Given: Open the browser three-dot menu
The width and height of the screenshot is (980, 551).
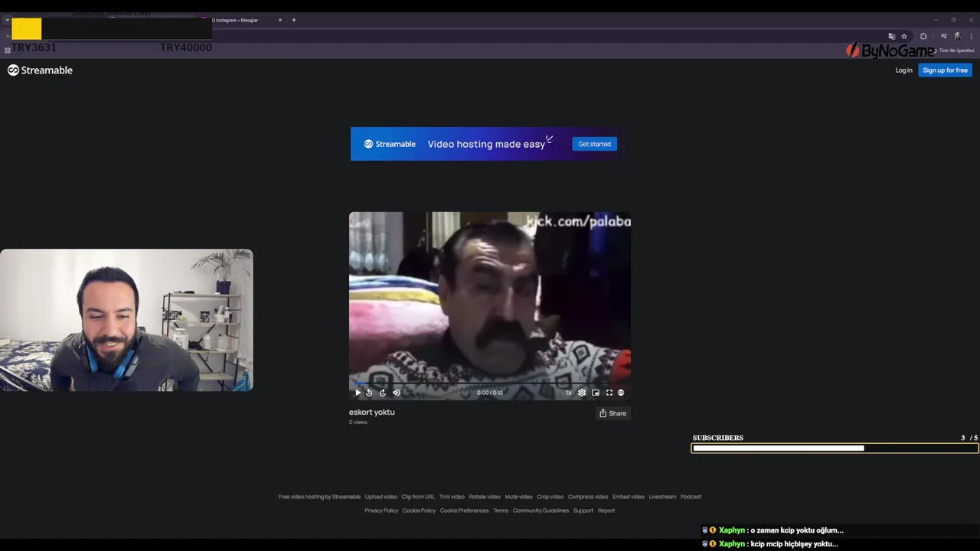Looking at the screenshot, I should (x=972, y=36).
